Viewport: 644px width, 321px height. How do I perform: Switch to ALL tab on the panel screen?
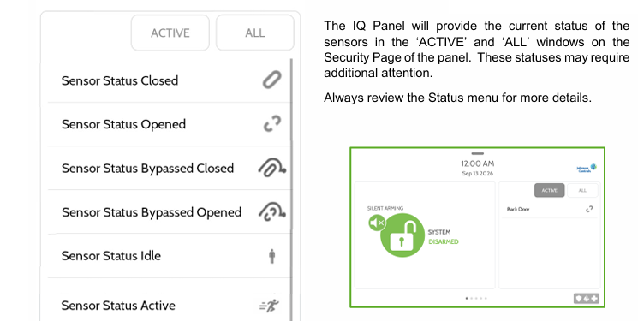point(582,191)
